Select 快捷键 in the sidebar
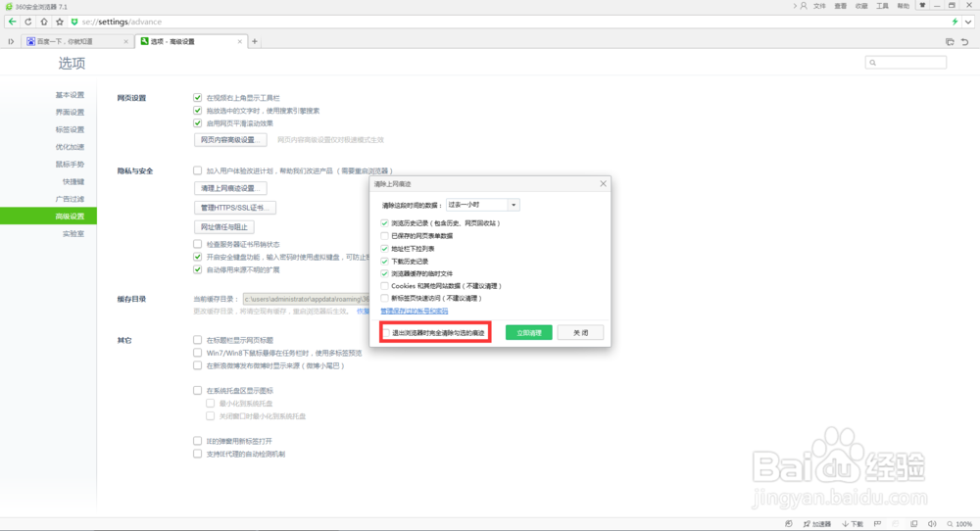The width and height of the screenshot is (980, 531). [73, 182]
